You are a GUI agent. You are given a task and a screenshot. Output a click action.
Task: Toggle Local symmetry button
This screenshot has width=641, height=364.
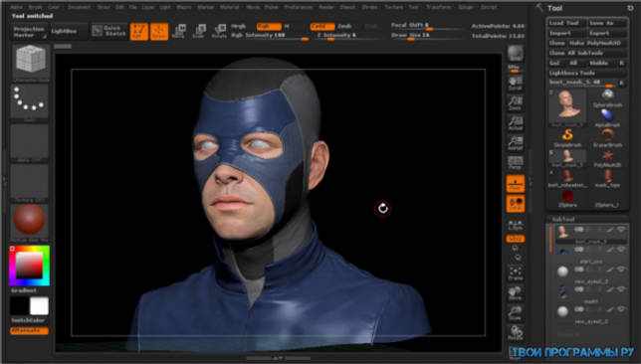[x=516, y=204]
